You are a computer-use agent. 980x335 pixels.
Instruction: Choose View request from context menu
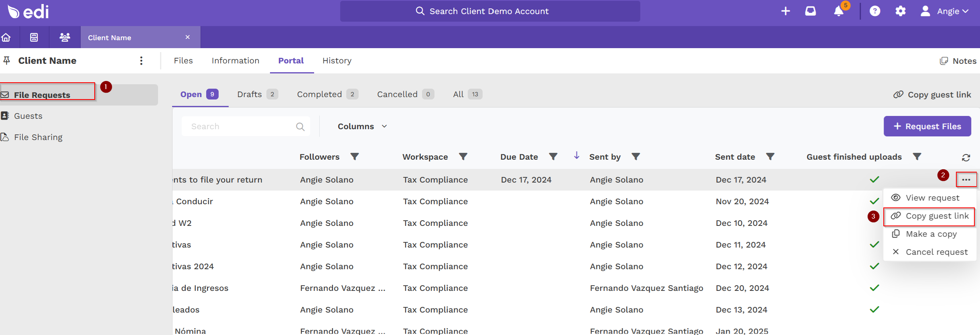[x=929, y=198]
